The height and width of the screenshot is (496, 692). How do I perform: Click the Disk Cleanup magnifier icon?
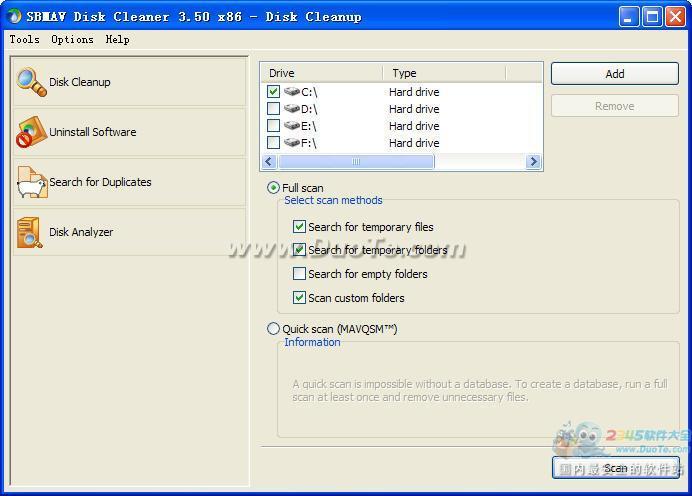(31, 82)
